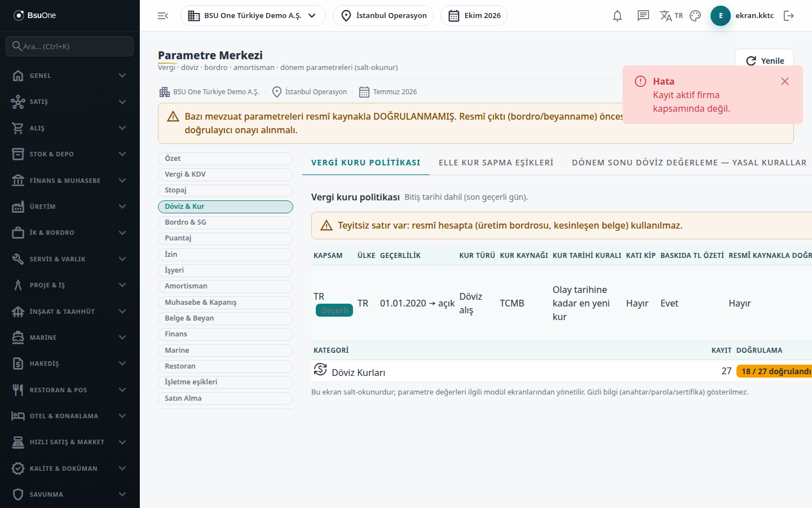
Task: Click the Döviz Kurları currency exchange icon
Action: pos(320,370)
